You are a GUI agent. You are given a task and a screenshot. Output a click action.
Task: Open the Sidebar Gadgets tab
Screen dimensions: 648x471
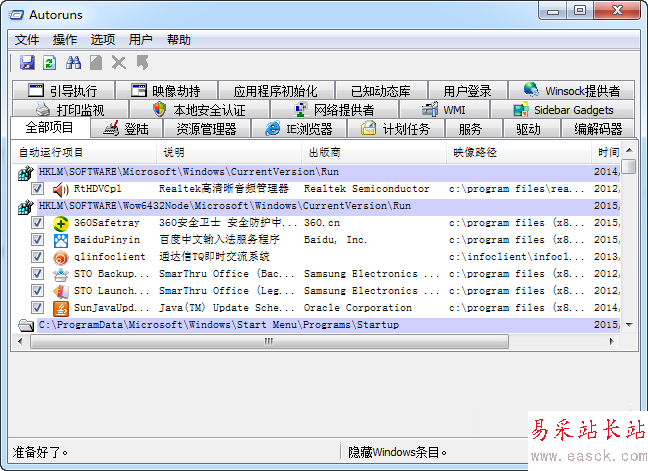(x=563, y=110)
